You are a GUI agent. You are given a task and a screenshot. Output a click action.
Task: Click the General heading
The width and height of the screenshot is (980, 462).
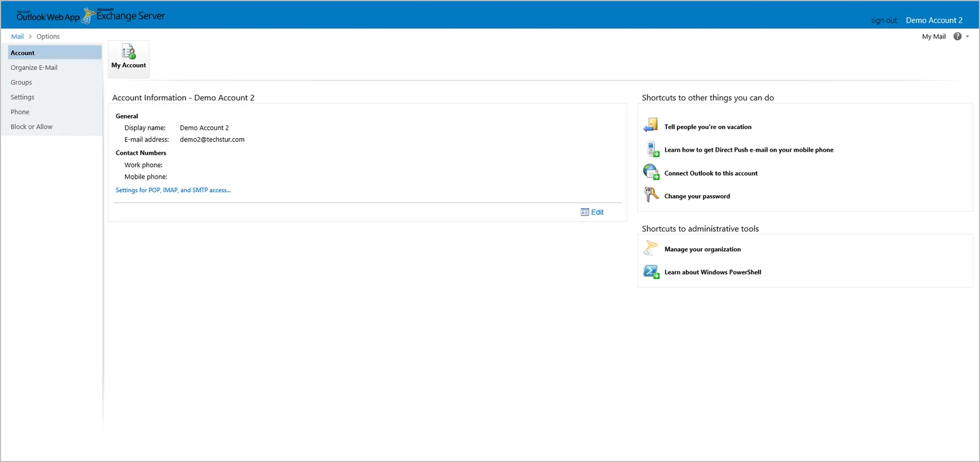127,116
